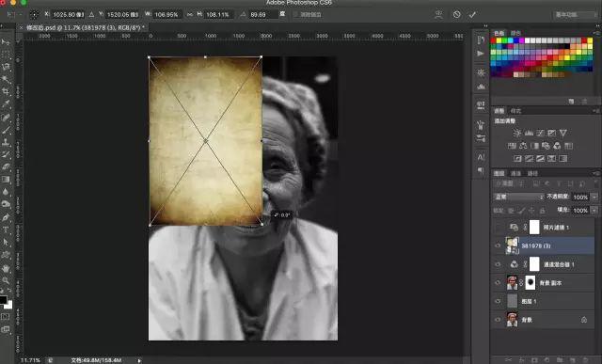Toggle the anti-alias checkbox in options bar

[295, 15]
